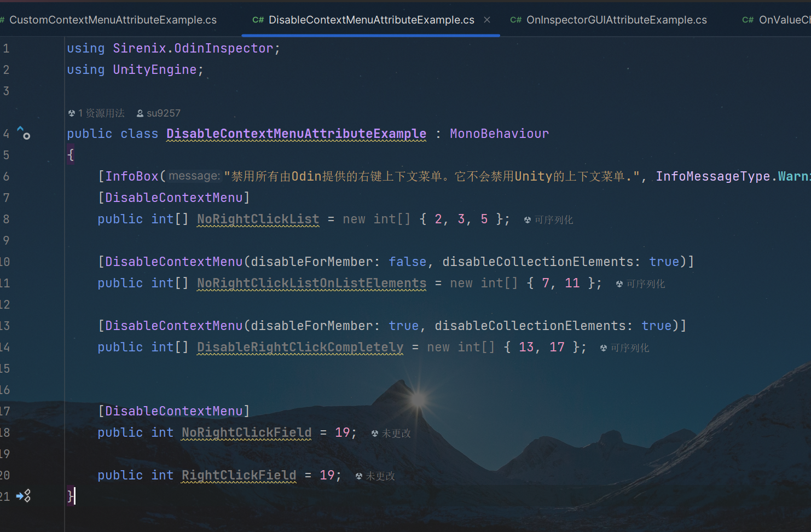The height and width of the screenshot is (532, 811).
Task: Click the "message:" parameter hint in InfoBox
Action: pyautogui.click(x=194, y=176)
